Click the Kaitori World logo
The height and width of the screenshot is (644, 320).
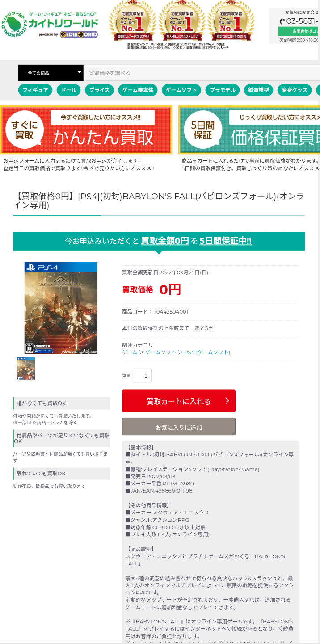click(x=49, y=25)
